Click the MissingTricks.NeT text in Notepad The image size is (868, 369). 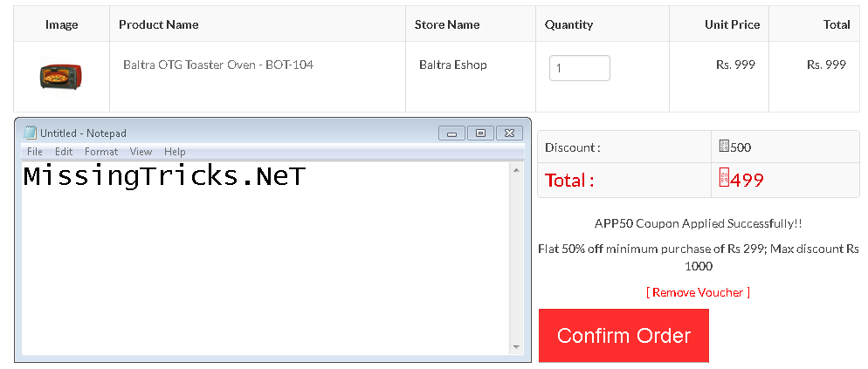coord(164,176)
